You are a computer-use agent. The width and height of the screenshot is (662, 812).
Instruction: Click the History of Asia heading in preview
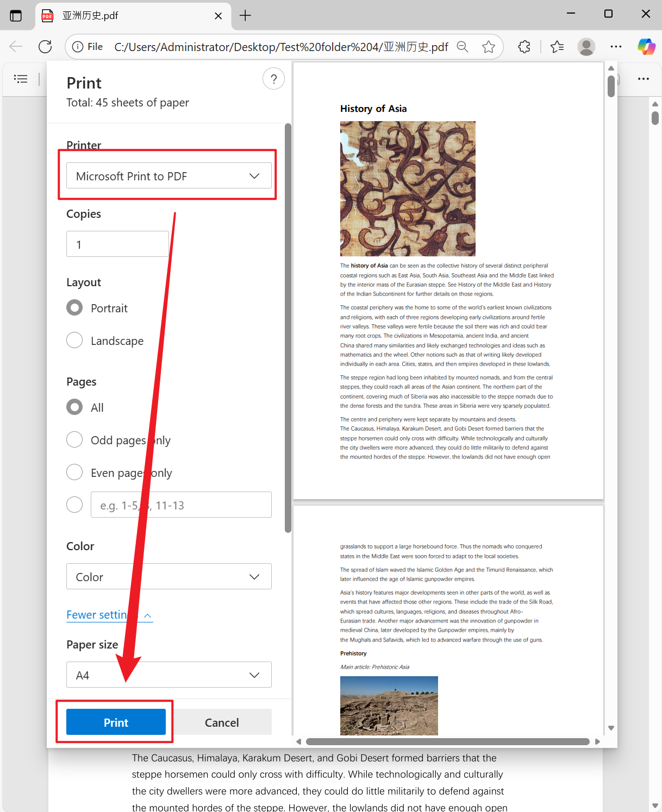click(373, 109)
